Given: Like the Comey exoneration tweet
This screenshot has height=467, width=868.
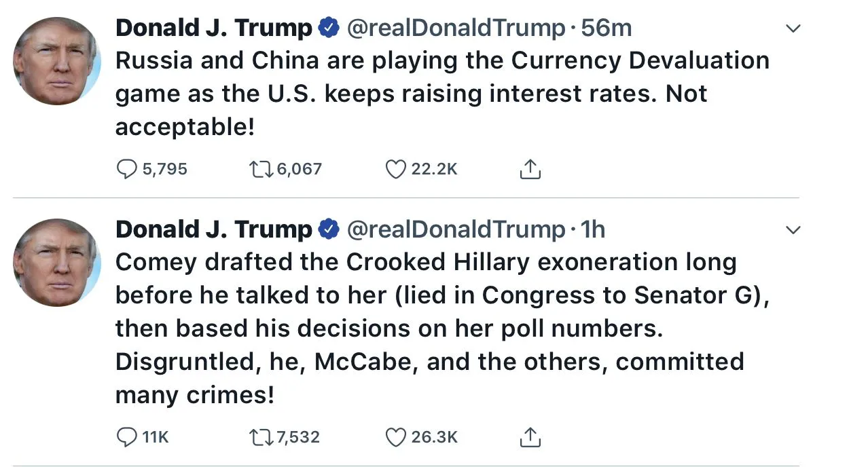Looking at the screenshot, I should (395, 438).
